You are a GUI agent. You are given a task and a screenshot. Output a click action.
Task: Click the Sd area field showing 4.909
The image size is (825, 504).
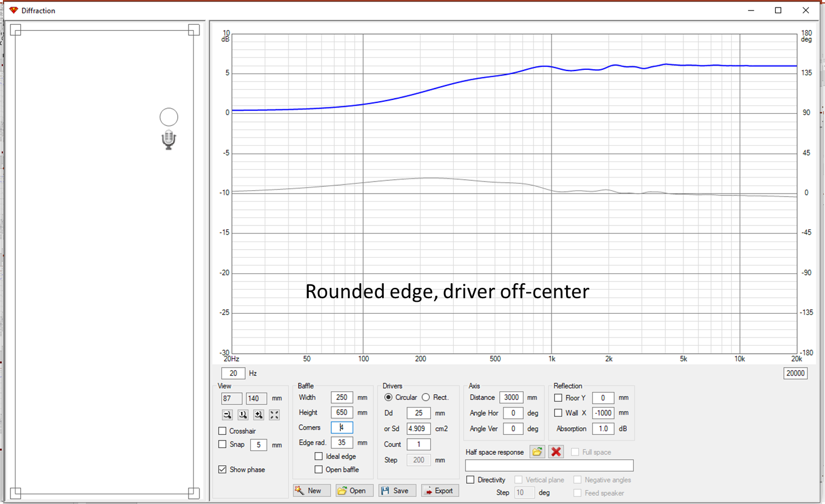pyautogui.click(x=419, y=429)
